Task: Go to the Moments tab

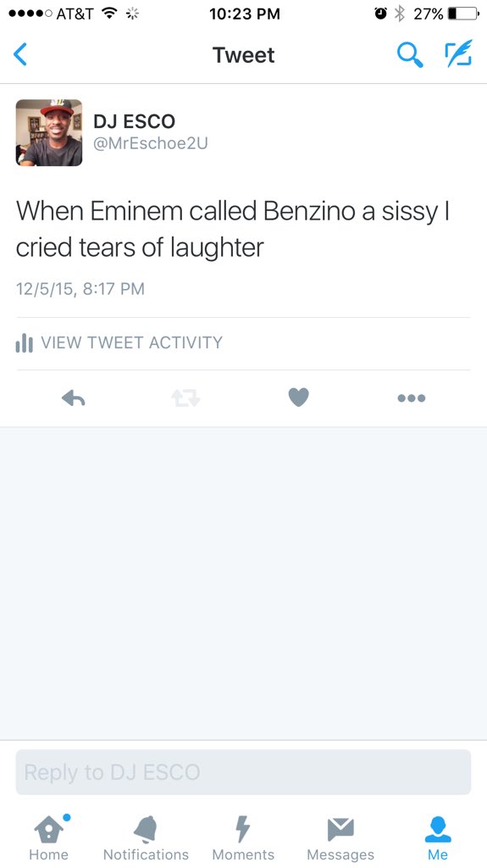Action: pyautogui.click(x=243, y=837)
